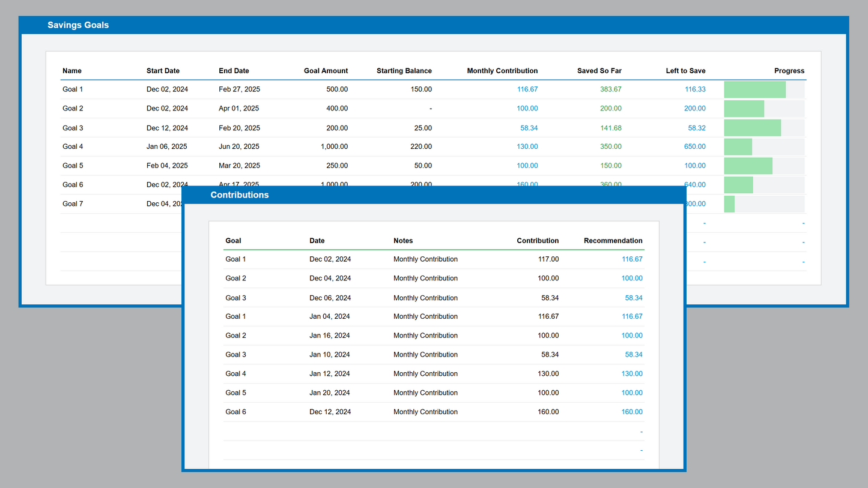Select the Goal header in Contributions

pos(233,241)
